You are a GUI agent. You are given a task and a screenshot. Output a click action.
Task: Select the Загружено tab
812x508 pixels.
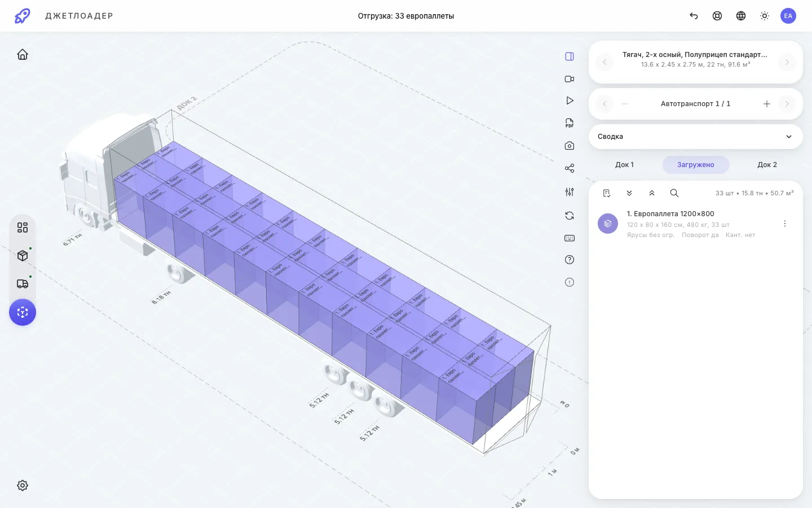point(696,165)
